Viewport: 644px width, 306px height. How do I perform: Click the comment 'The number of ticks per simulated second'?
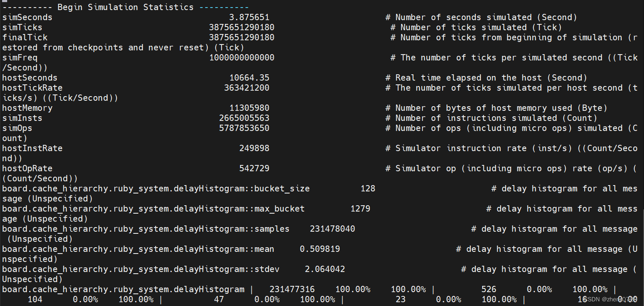(501, 58)
